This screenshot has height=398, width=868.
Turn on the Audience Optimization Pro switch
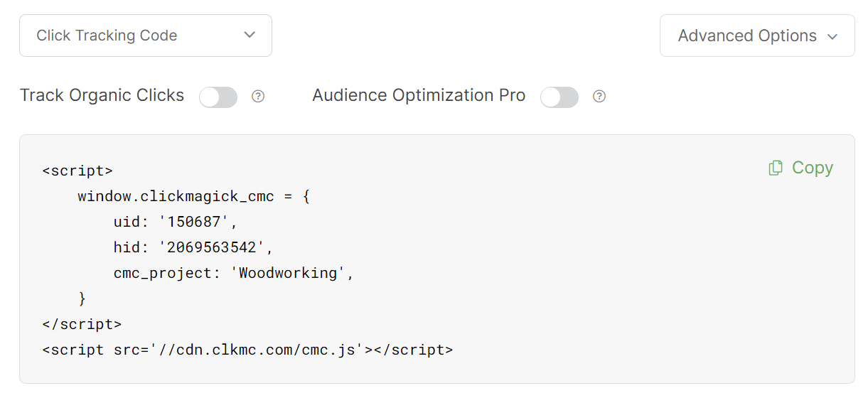tap(559, 97)
